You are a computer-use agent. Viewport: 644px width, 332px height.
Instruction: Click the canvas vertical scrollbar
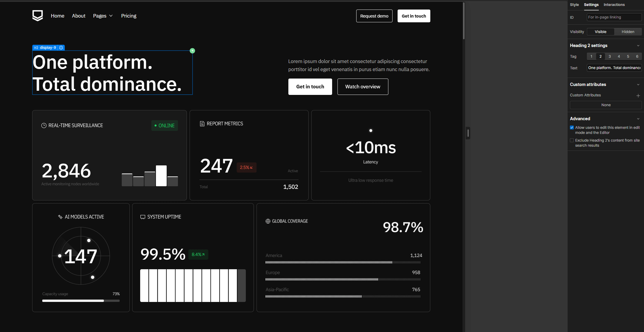tap(464, 21)
